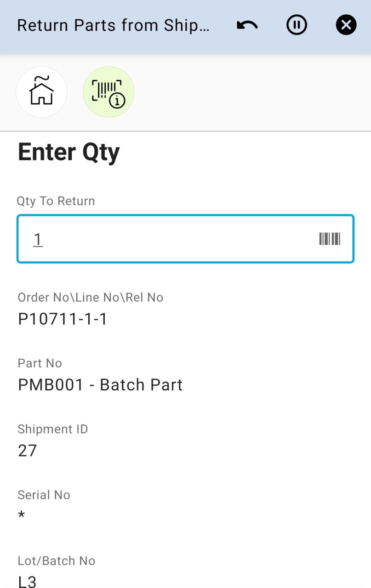The width and height of the screenshot is (371, 588).
Task: Click the Serial No label
Action: (x=44, y=495)
